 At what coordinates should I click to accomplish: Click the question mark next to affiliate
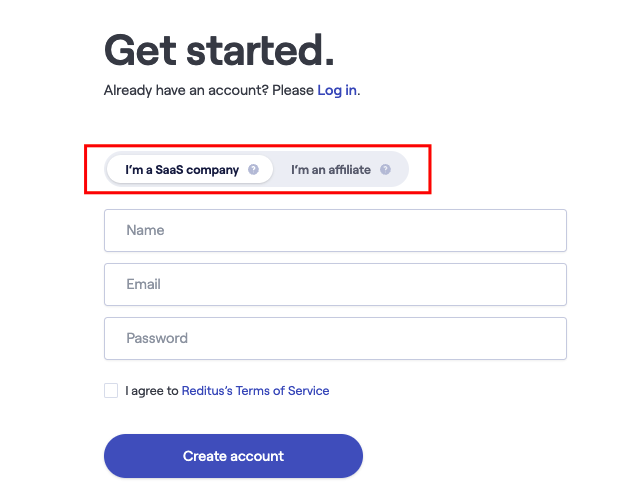pos(385,169)
